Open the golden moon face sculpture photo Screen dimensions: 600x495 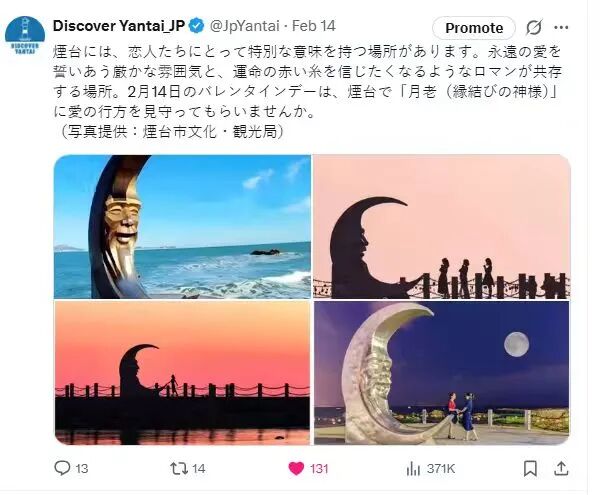tap(182, 226)
